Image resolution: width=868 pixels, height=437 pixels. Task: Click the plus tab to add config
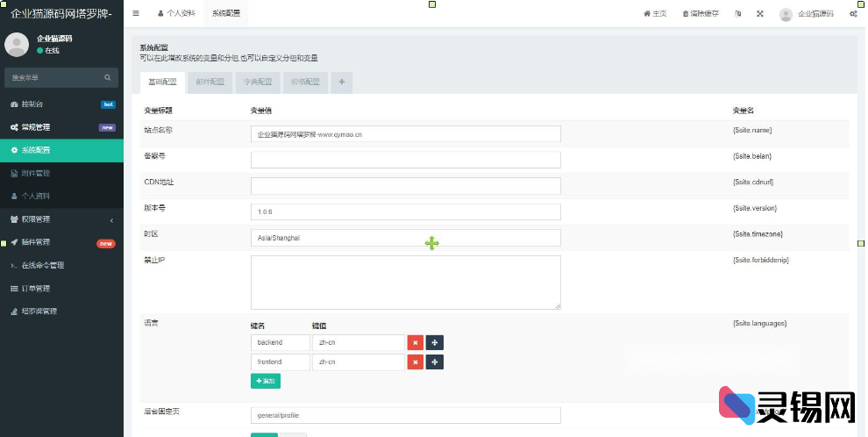pyautogui.click(x=342, y=82)
